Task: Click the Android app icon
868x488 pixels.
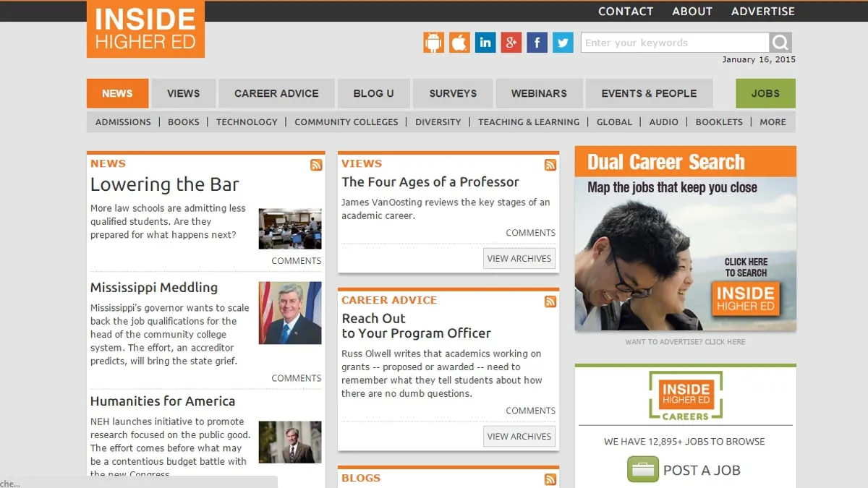Action: [x=434, y=43]
